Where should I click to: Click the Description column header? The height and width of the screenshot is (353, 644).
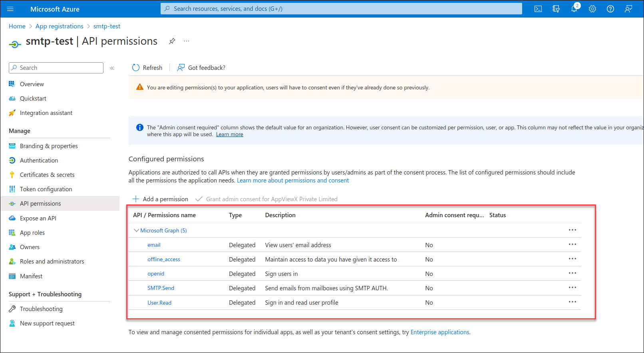pyautogui.click(x=280, y=215)
